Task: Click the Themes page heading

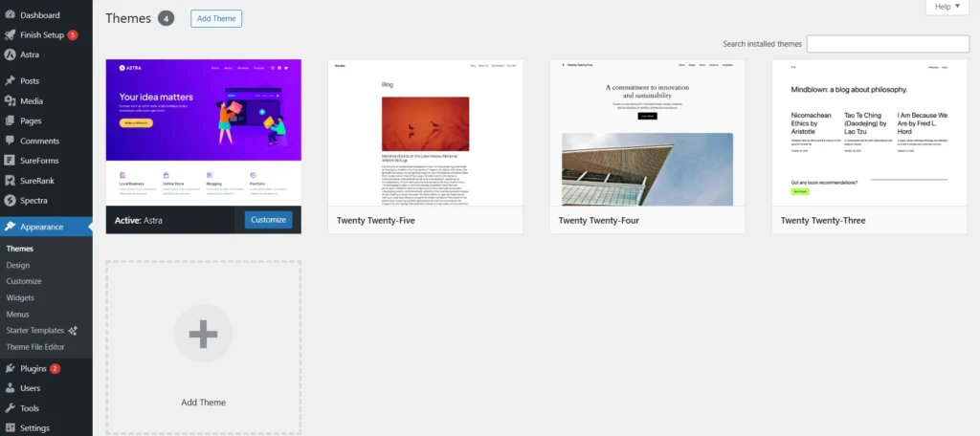Action: [128, 18]
